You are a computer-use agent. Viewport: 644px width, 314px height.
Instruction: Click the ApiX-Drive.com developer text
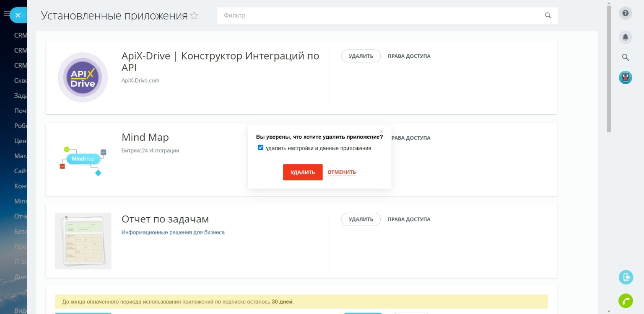[x=140, y=80]
